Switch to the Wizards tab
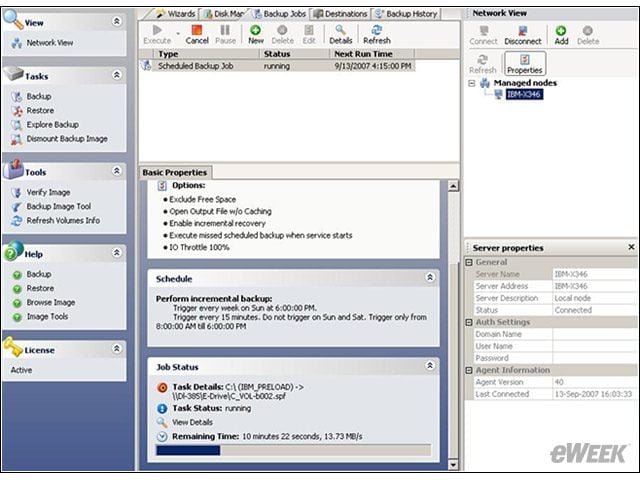The height and width of the screenshot is (480, 640). click(x=176, y=14)
